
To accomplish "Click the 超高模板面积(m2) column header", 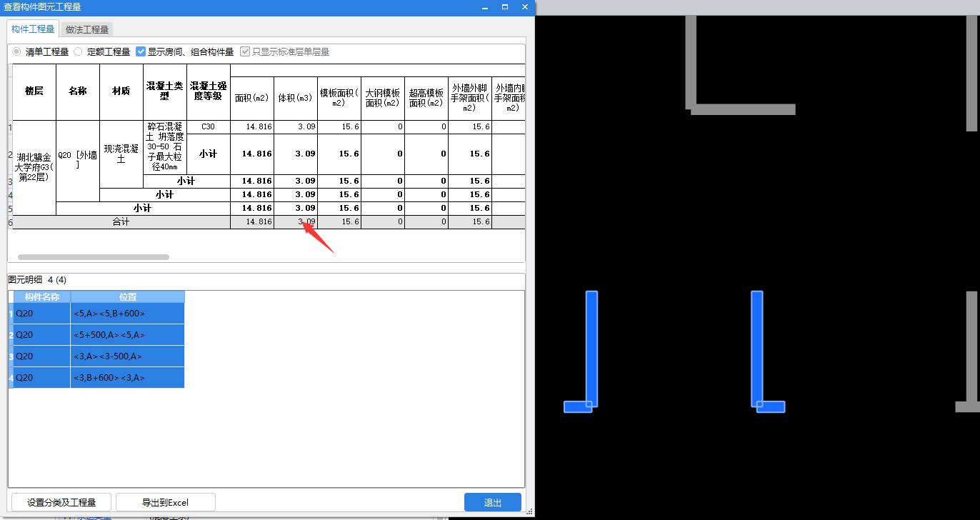I will 426,98.
